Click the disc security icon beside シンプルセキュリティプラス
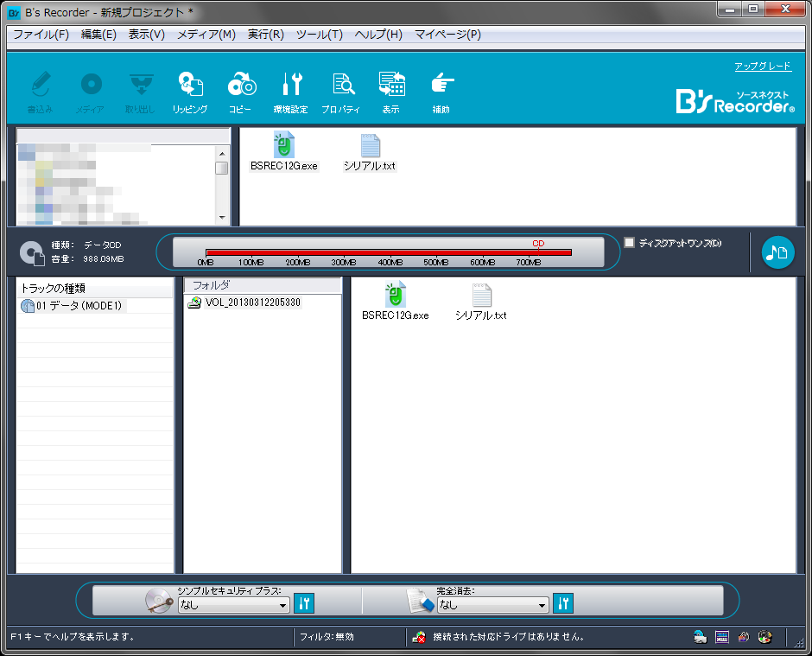This screenshot has width=812, height=656. coord(159,601)
